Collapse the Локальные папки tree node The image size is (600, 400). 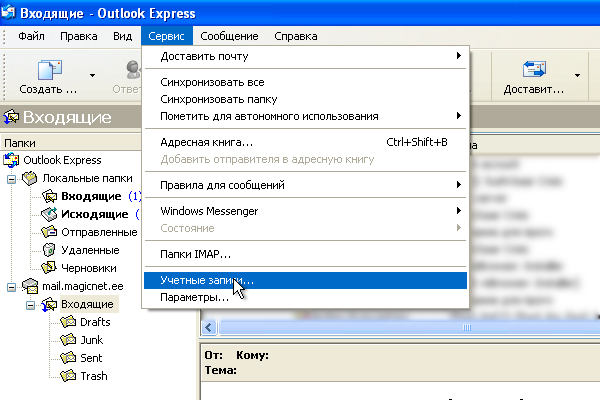pos(11,179)
